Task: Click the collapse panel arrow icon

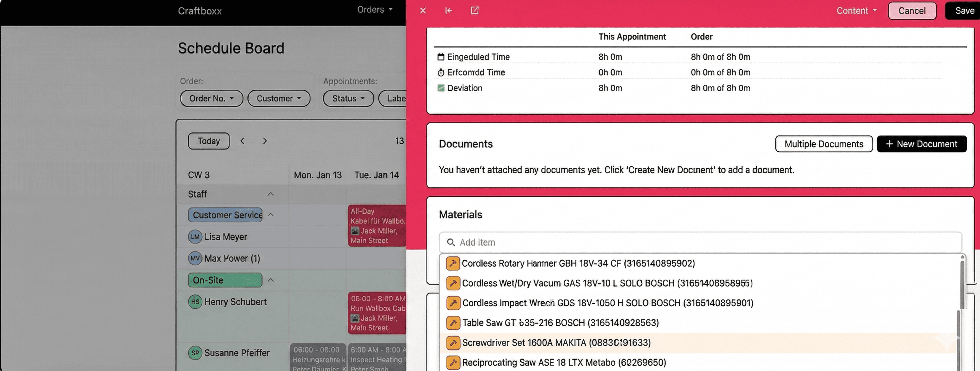Action: tap(448, 11)
